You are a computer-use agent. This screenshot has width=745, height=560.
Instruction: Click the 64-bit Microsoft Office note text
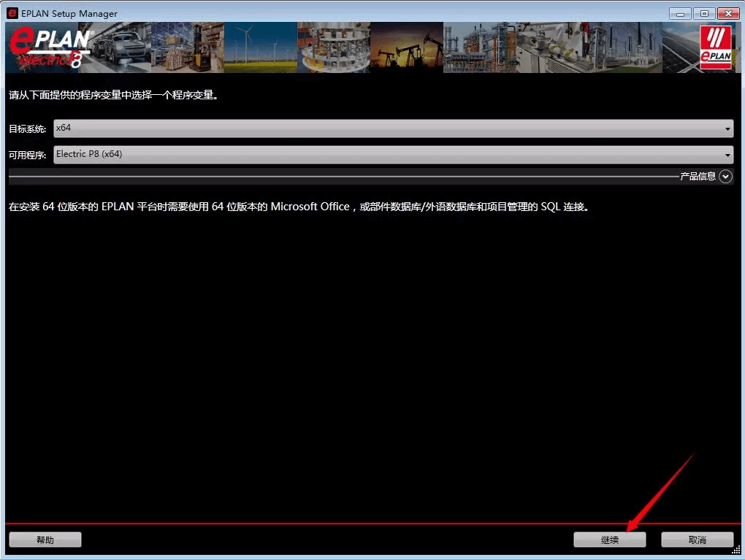coord(299,207)
